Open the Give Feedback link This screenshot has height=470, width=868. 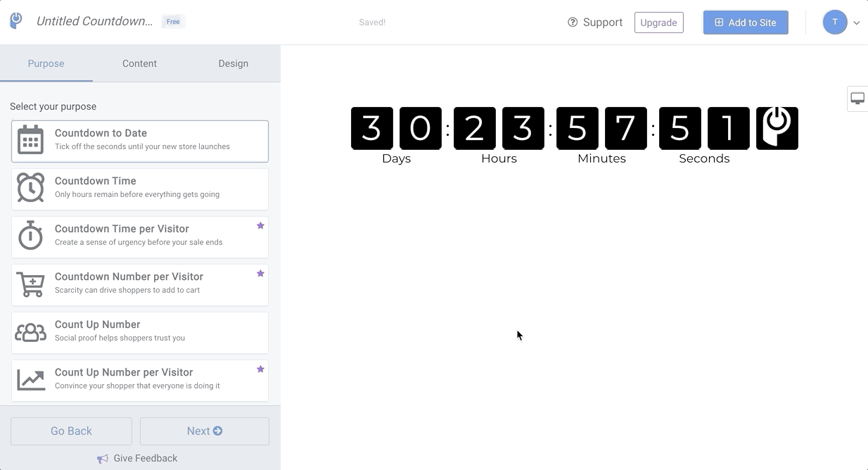click(x=137, y=458)
